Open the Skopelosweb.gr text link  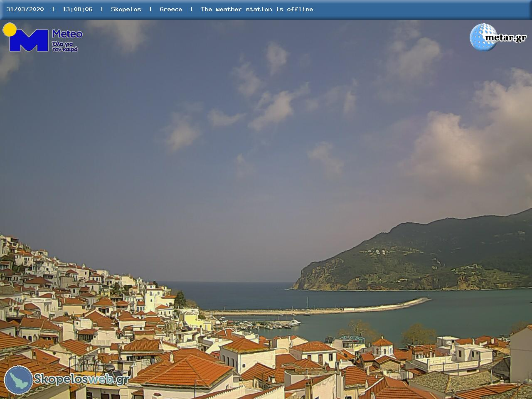tap(81, 379)
